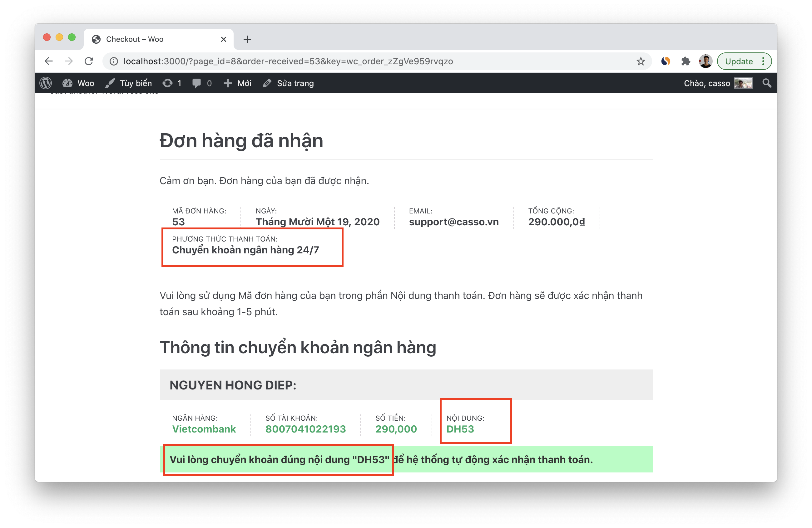This screenshot has height=528, width=812.
Task: Open the Mới new content menu
Action: (237, 83)
